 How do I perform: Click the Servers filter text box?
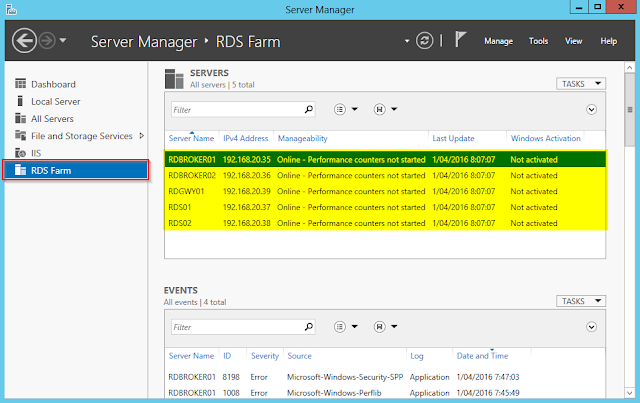[x=235, y=109]
